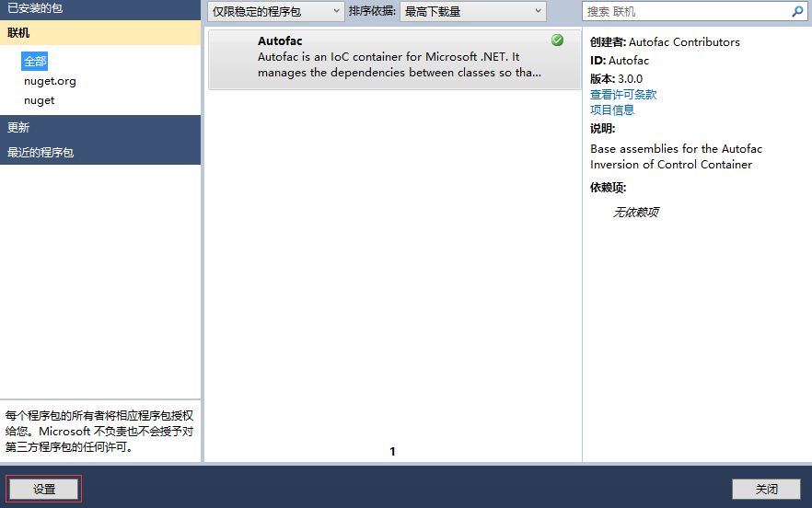Click the 'Base assemblies for the Autofac' description
812x508 pixels.
[x=677, y=156]
